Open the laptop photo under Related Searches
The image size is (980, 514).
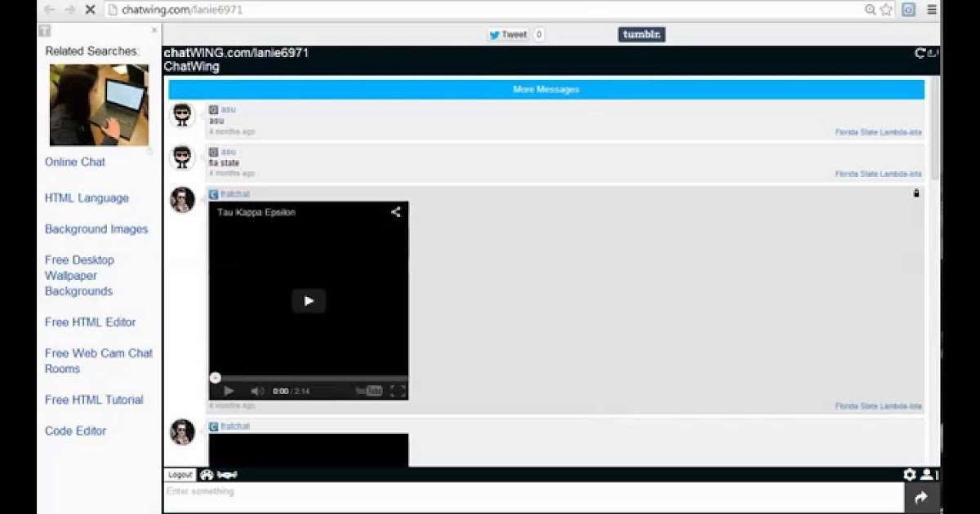tap(99, 105)
